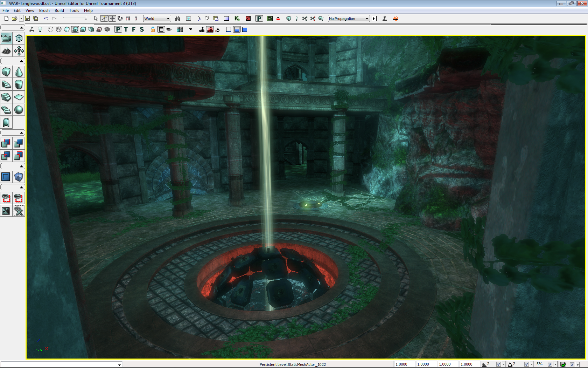Viewport: 588px width, 368px height.
Task: Create a Spiral Staircase brush
Action: pos(6,110)
